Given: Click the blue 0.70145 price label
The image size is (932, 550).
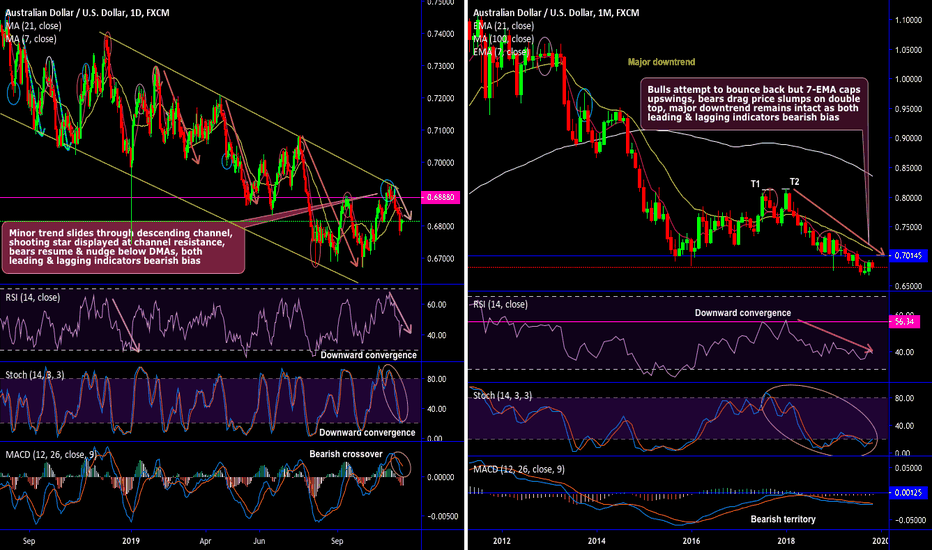Looking at the screenshot, I should pos(908,256).
